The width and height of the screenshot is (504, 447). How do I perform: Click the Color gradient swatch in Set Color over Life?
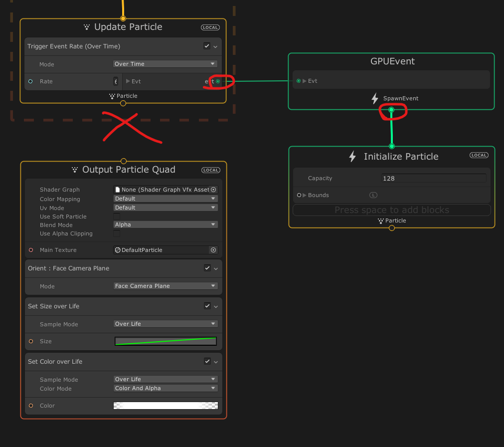[166, 406]
